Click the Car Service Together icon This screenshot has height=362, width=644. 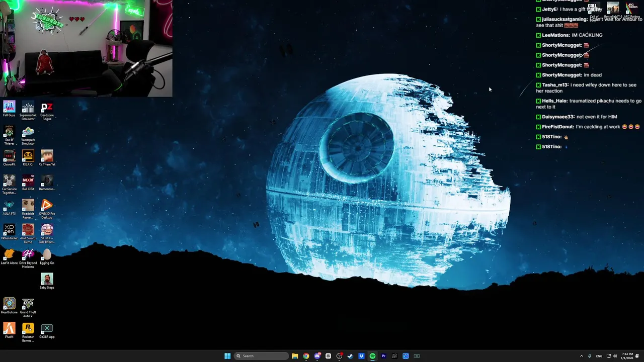point(9,185)
